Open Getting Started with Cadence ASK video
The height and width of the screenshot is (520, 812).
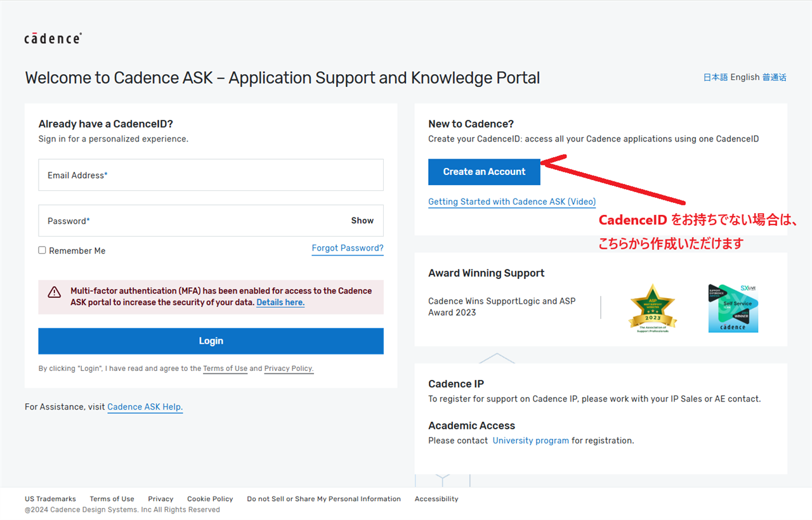coord(512,202)
